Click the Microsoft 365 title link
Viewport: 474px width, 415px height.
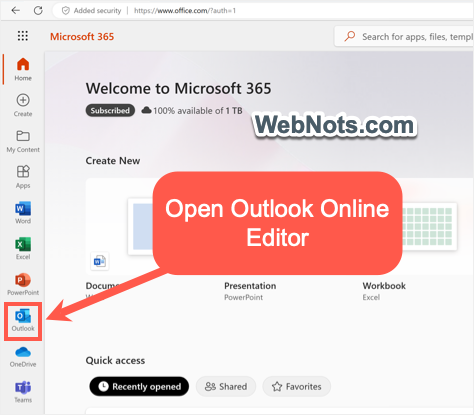(x=82, y=36)
